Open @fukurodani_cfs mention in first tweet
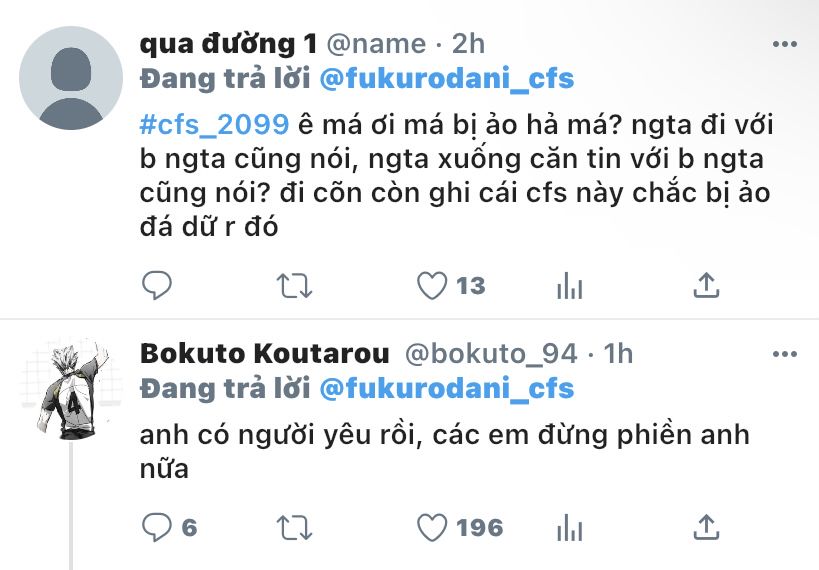The image size is (819, 570). (447, 79)
